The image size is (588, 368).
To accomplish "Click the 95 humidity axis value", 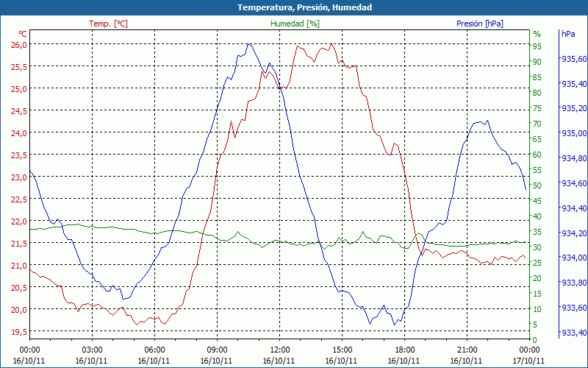I will [537, 46].
